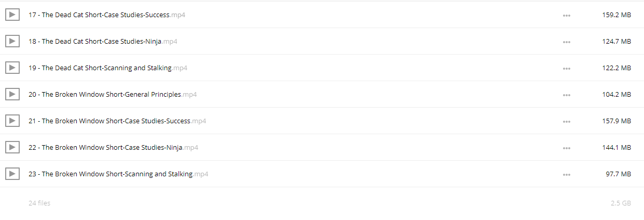
Task: Click video icon beside 18 Dead Cat Short Ninja
Action: coord(12,42)
